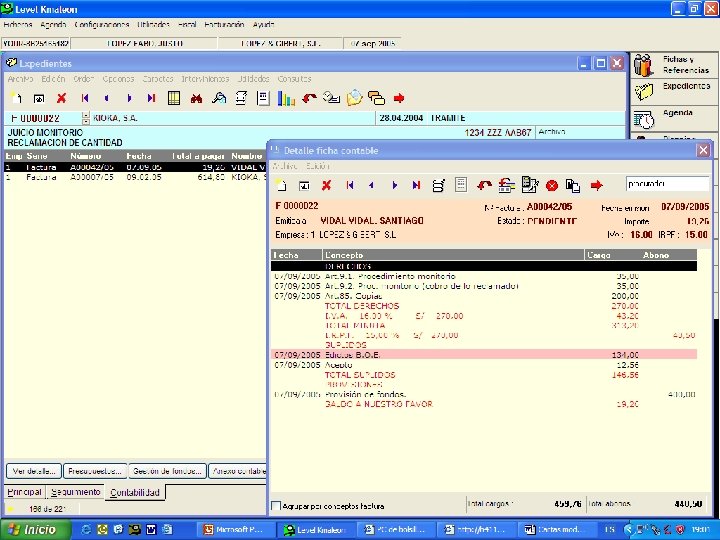Viewport: 720px width, 540px height.
Task: Click the procurador search field
Action: (x=667, y=184)
